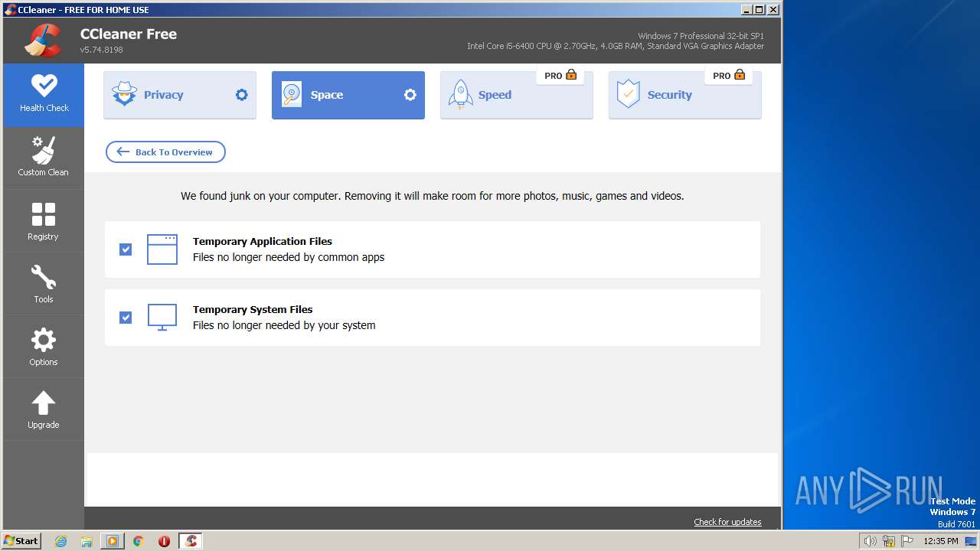Click the 'Files no longer needed by common apps' text
This screenshot has height=551, width=980.
click(x=289, y=257)
